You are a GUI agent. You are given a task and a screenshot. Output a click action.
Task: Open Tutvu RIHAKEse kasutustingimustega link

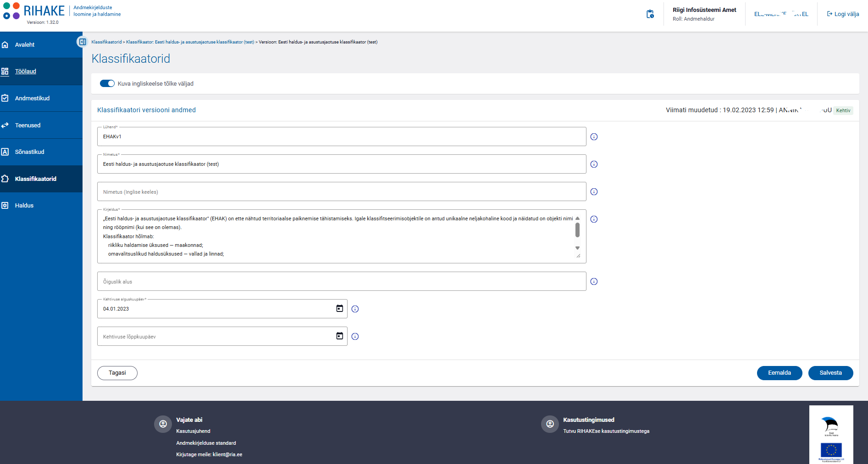pos(606,431)
